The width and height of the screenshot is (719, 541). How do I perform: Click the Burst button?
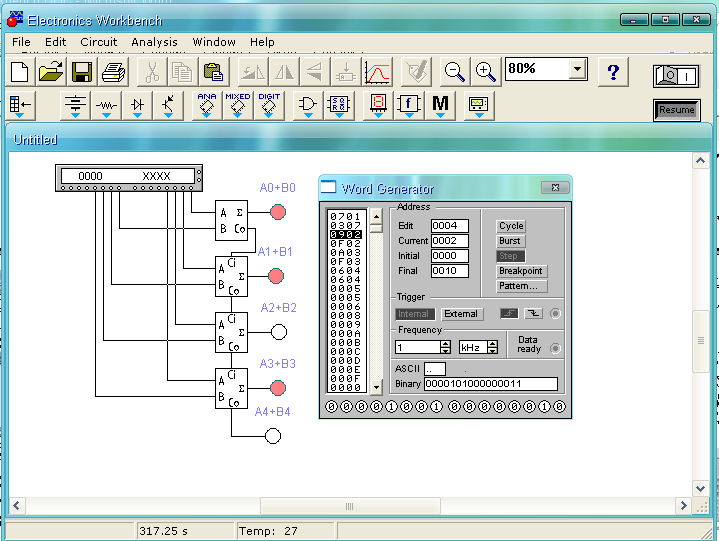510,241
